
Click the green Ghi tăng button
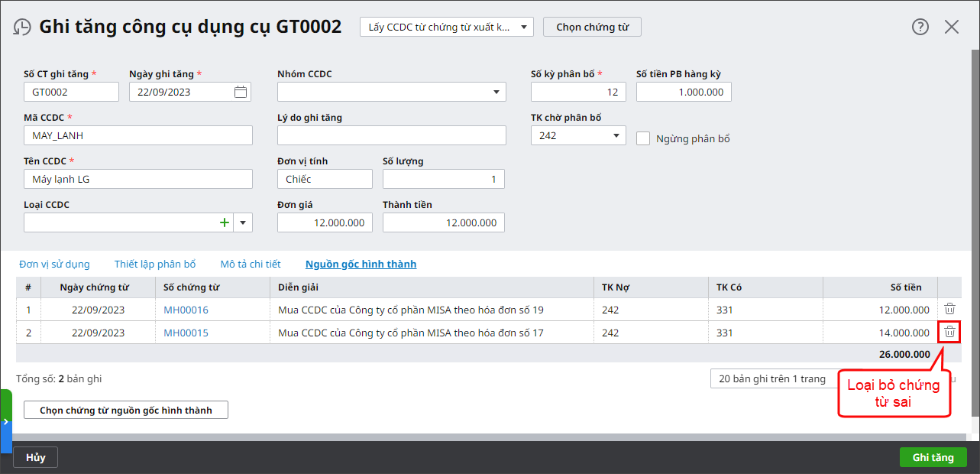click(933, 457)
